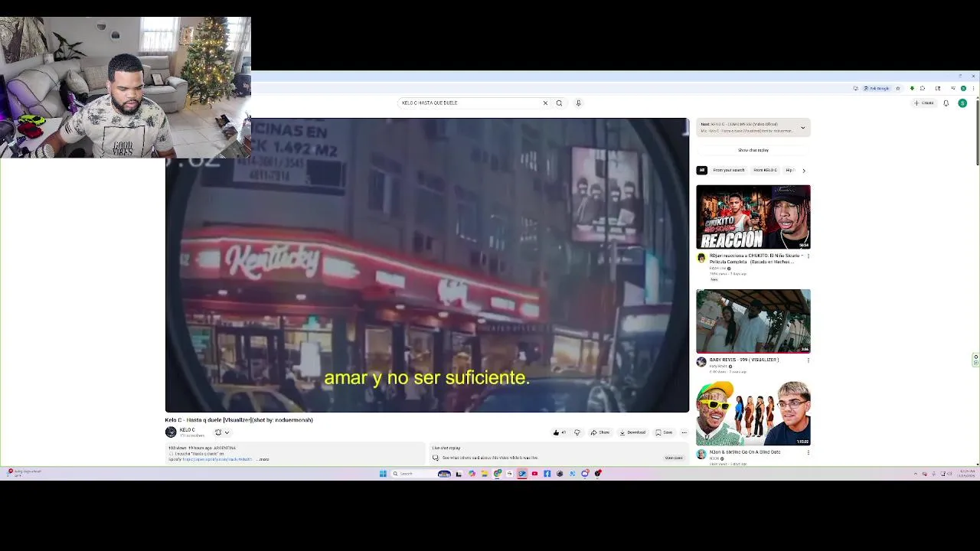The width and height of the screenshot is (980, 551).
Task: Clear the YouTube search box text
Action: [x=545, y=103]
